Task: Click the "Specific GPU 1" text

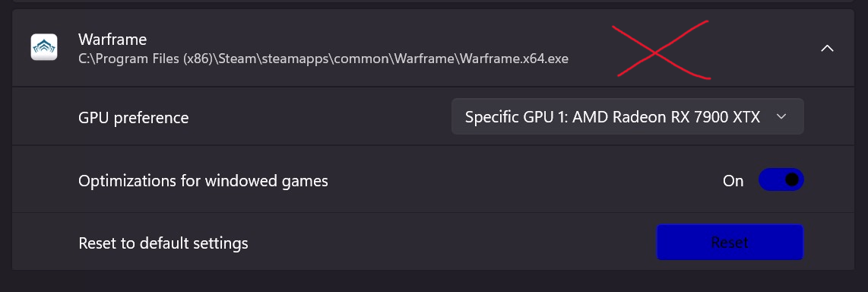Action: pos(515,117)
